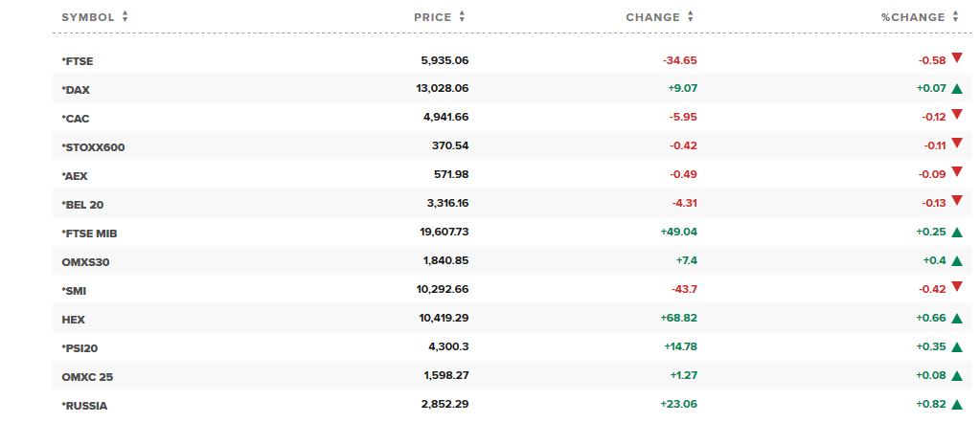Select the percent change -0.42
This screenshot has width=980, height=445.
[932, 290]
